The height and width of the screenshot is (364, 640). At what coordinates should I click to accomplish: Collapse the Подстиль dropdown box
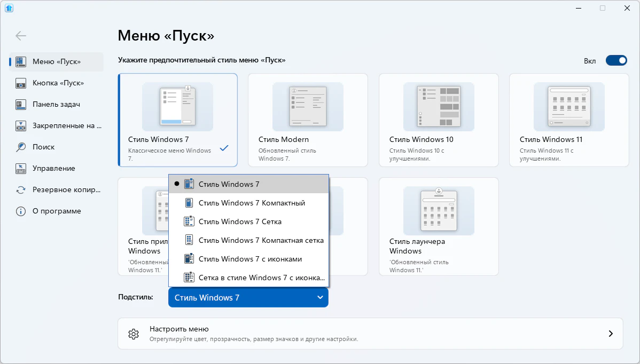(x=248, y=298)
